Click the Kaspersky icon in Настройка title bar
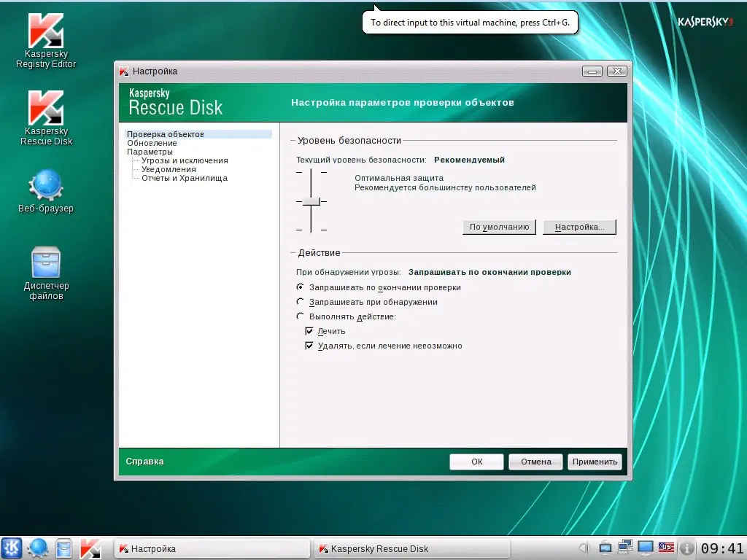Image resolution: width=747 pixels, height=560 pixels. pyautogui.click(x=124, y=71)
